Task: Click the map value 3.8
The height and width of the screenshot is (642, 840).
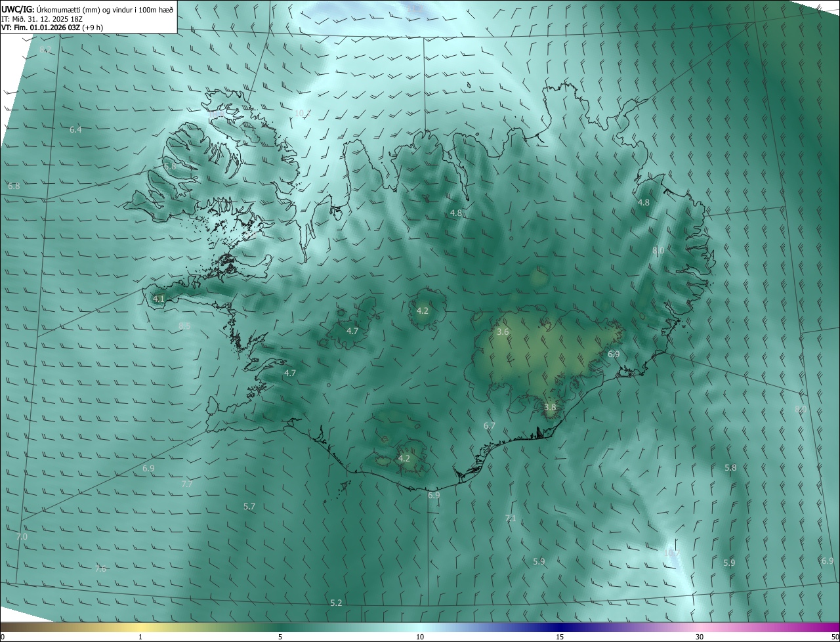Action: click(x=550, y=408)
